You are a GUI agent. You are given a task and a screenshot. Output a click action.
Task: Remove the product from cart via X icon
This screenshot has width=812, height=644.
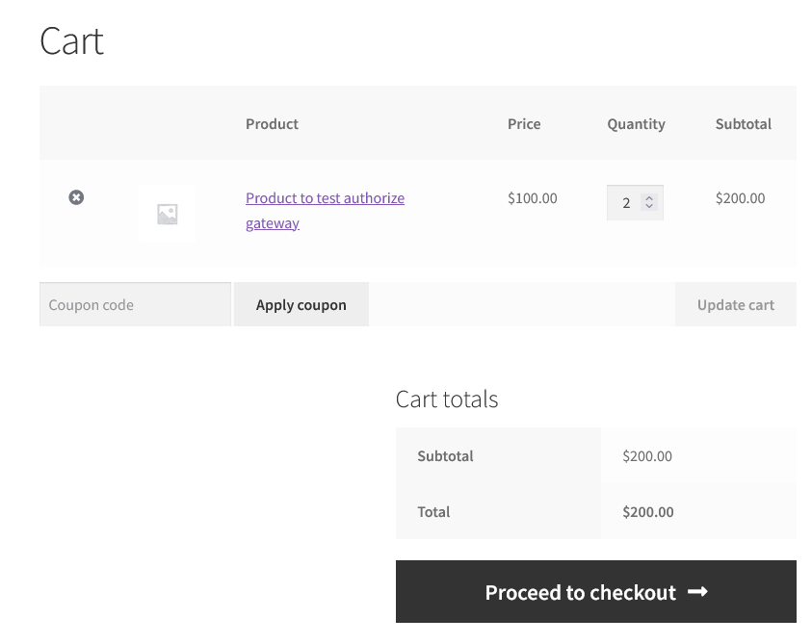pyautogui.click(x=76, y=197)
